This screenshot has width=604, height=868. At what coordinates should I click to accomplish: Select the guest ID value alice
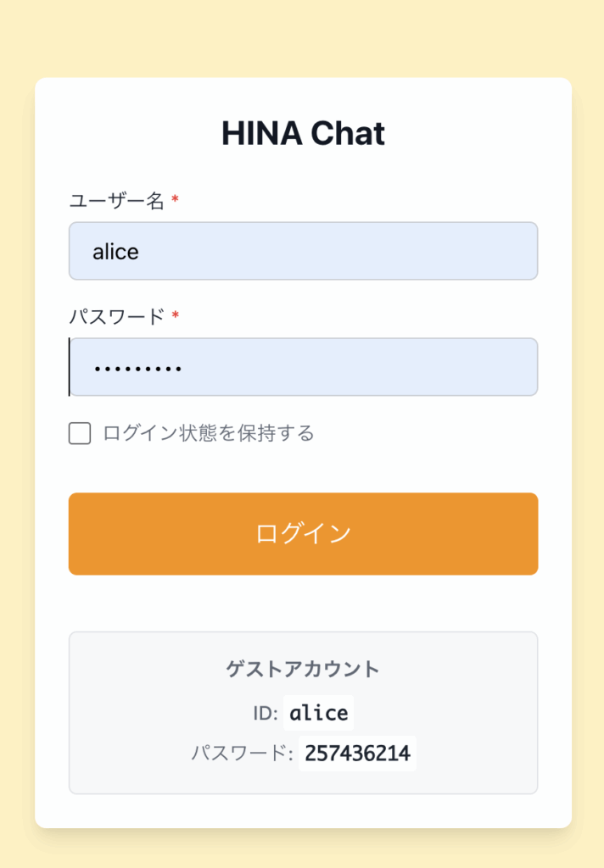coord(318,713)
